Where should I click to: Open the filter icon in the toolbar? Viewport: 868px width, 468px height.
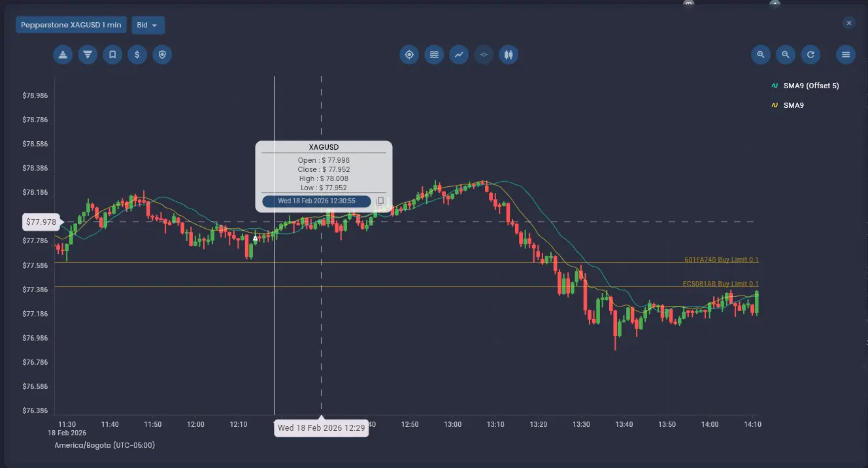(88, 55)
